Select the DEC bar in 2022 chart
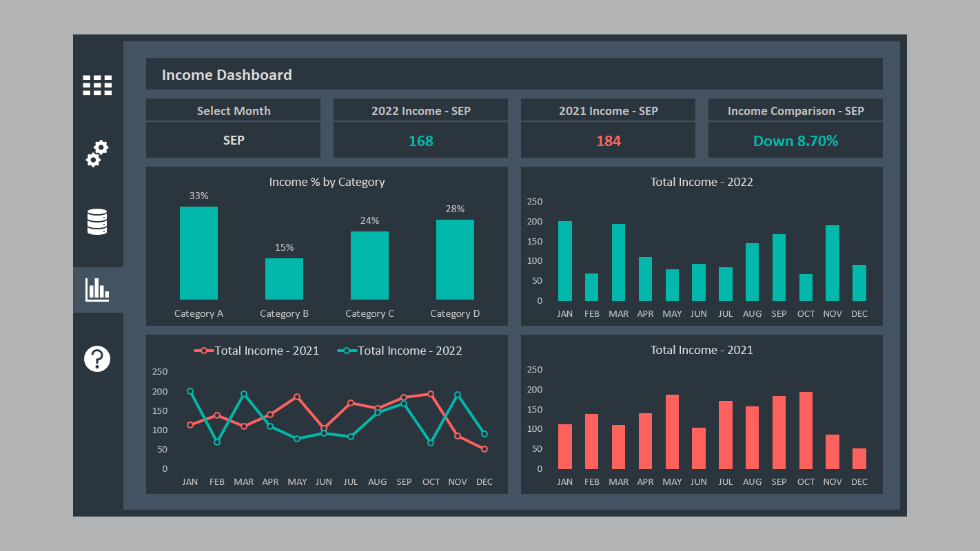The image size is (980, 551). 859,283
